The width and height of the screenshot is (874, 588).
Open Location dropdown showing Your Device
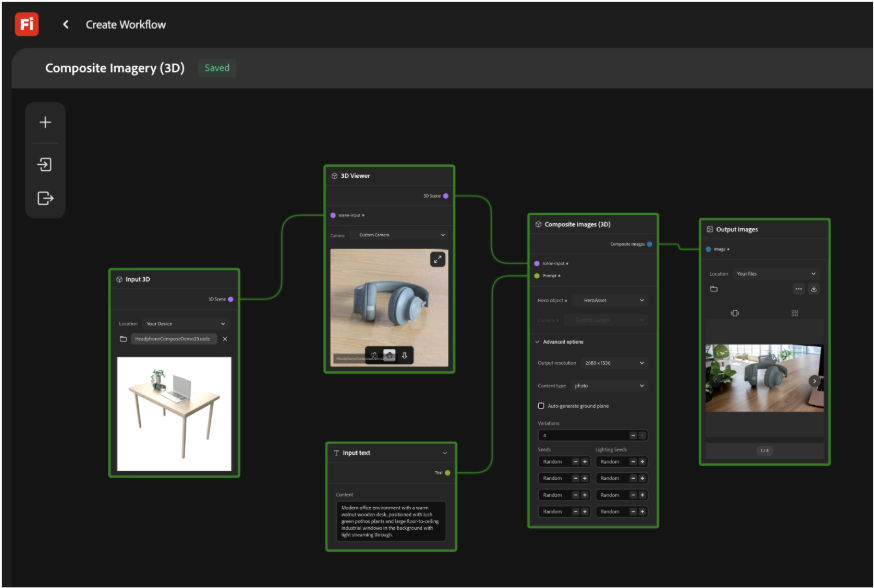pyautogui.click(x=185, y=324)
